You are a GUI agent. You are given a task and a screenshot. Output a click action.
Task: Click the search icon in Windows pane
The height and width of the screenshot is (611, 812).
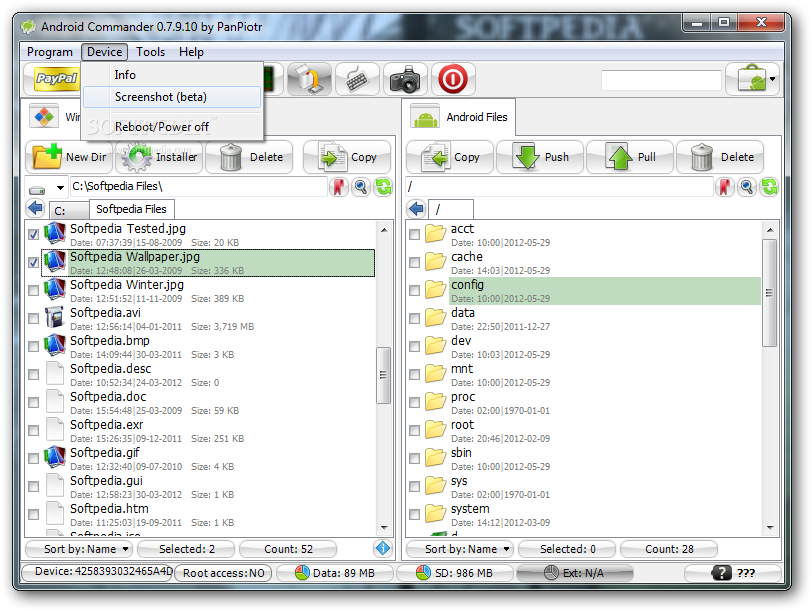[x=361, y=187]
